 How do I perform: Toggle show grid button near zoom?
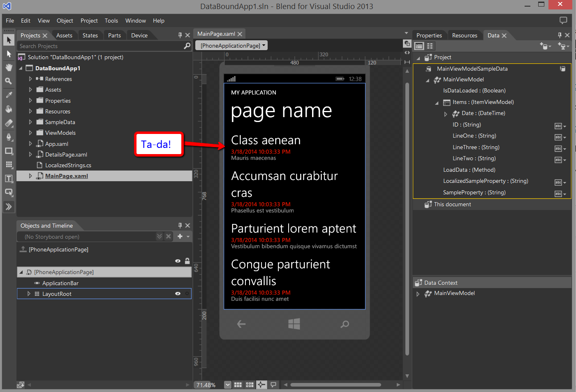pos(238,385)
